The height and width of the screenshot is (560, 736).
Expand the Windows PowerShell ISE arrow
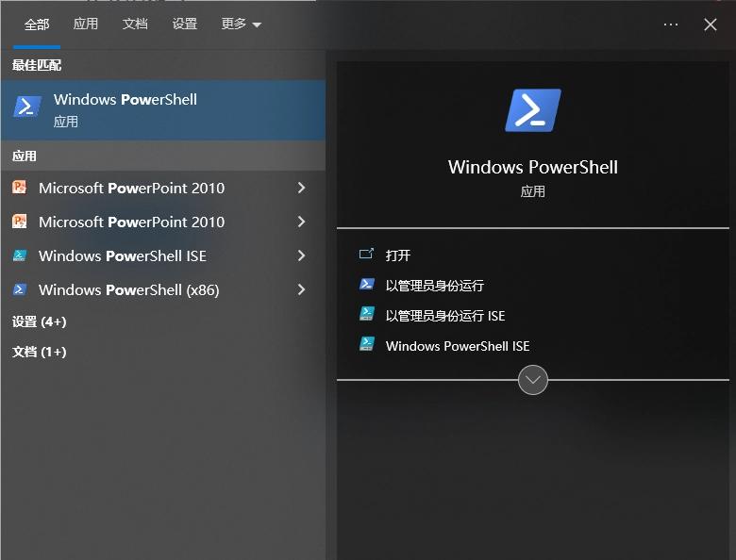(x=301, y=255)
